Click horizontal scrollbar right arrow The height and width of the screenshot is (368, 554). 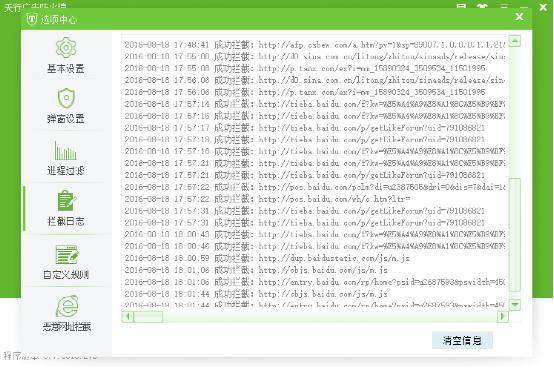coord(502,316)
